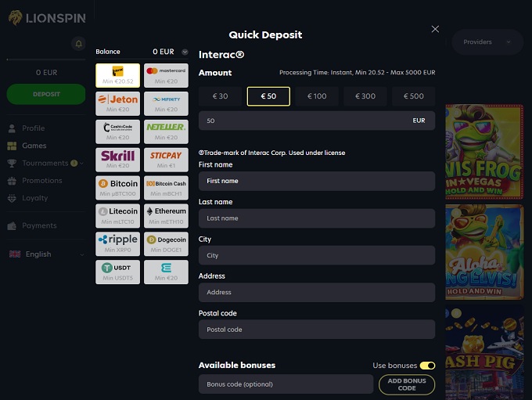Open Tournaments in the sidebar

45,163
